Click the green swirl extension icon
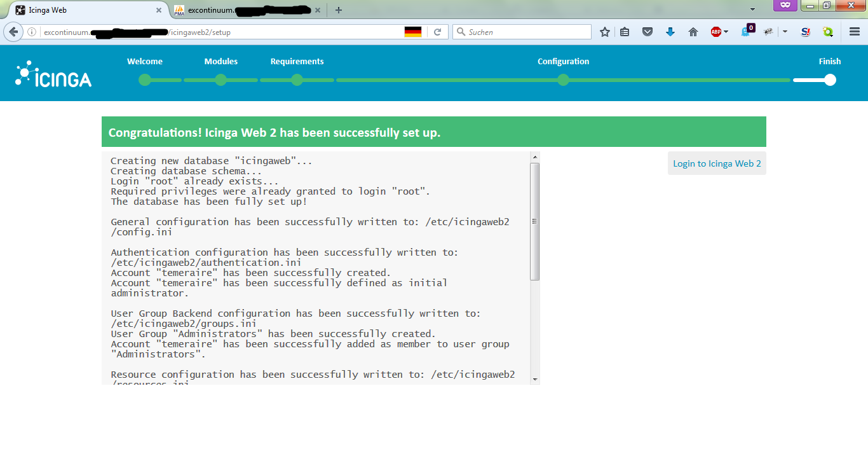The width and height of the screenshot is (868, 463). pyautogui.click(x=828, y=32)
